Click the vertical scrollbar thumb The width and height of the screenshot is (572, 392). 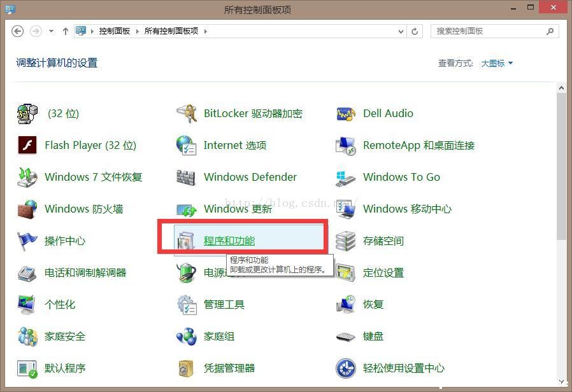coord(561,166)
